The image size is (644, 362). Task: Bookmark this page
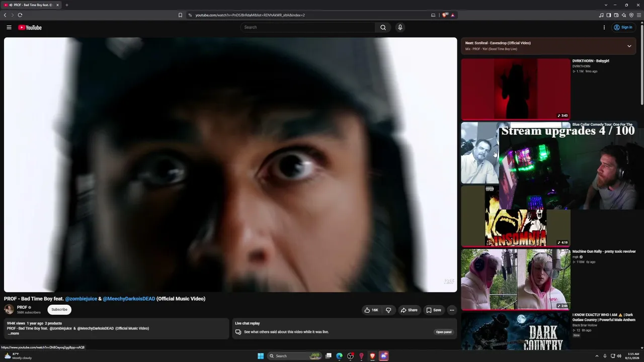pos(180,15)
